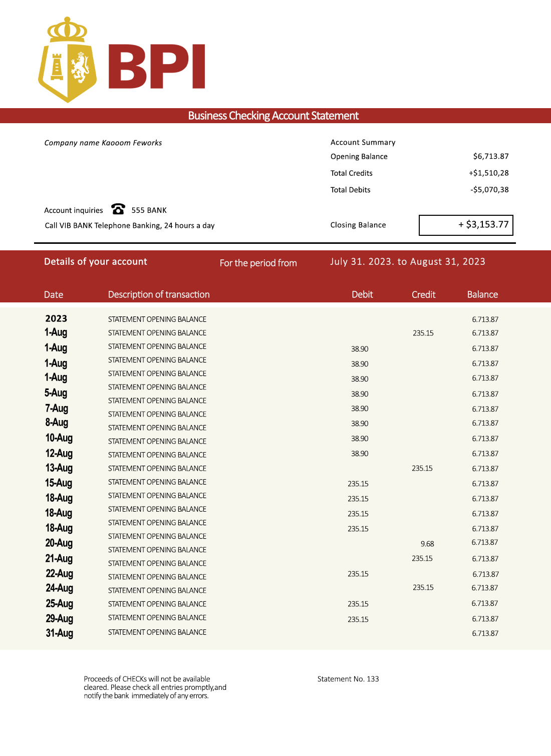Screen dimensions: 551x756
Task: Click the Company name Kaooom Feworks text
Action: [x=103, y=143]
